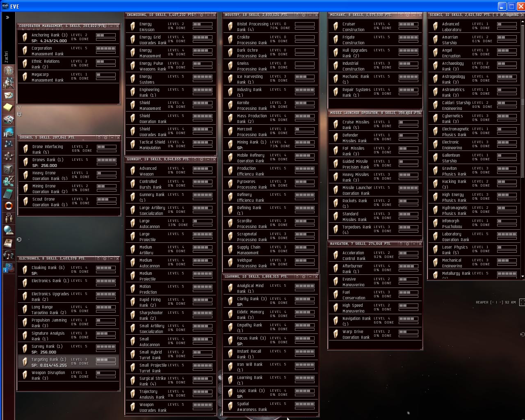Click the Engineering Rank level bar
This screenshot has height=420, width=525.
tap(203, 90)
